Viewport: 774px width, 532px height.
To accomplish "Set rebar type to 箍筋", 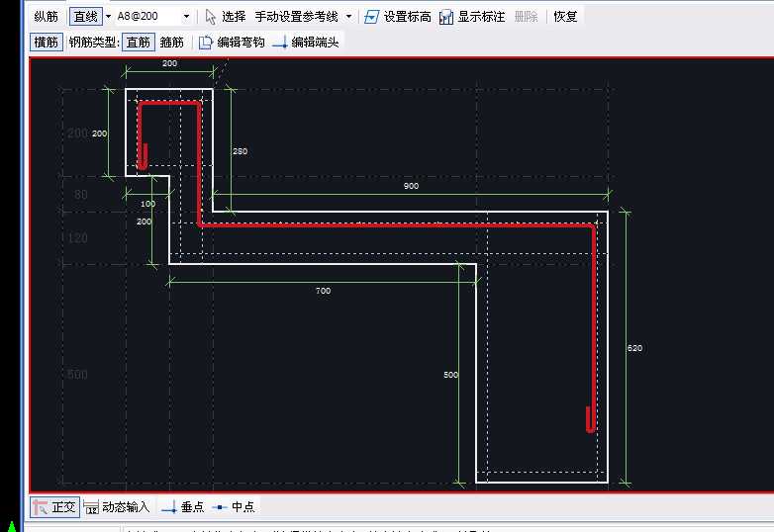I will pyautogui.click(x=172, y=43).
